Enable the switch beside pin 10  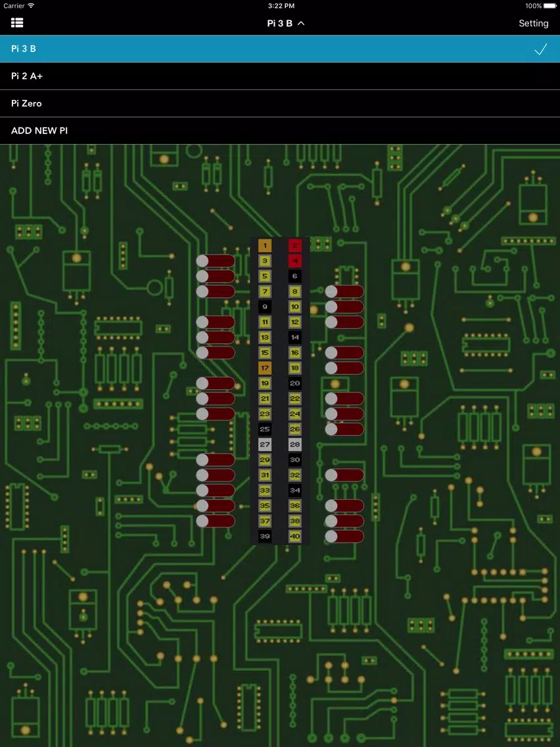[344, 307]
